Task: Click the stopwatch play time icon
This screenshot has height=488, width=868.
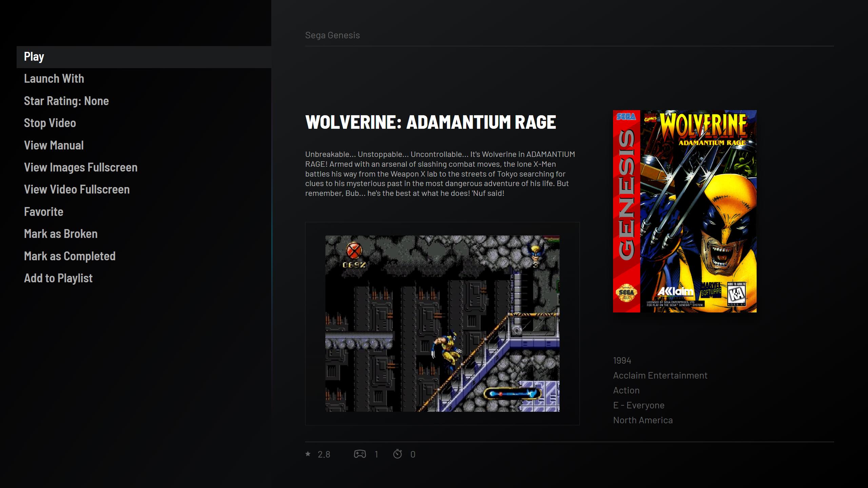Action: (x=397, y=454)
